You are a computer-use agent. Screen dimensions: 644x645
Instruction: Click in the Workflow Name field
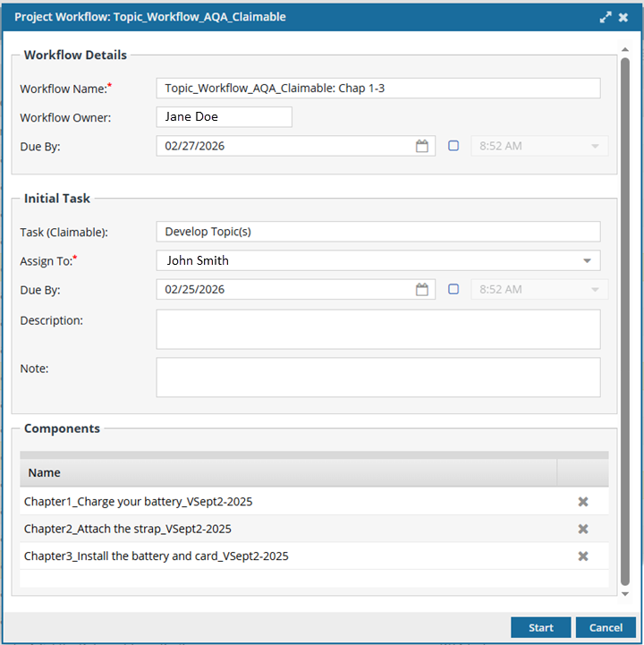[x=377, y=89]
